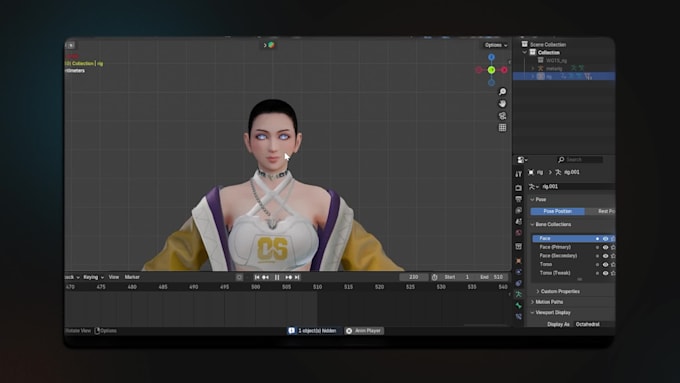This screenshot has width=680, height=383.
Task: Hide the Face (Primary) bone collection
Action: [x=605, y=247]
